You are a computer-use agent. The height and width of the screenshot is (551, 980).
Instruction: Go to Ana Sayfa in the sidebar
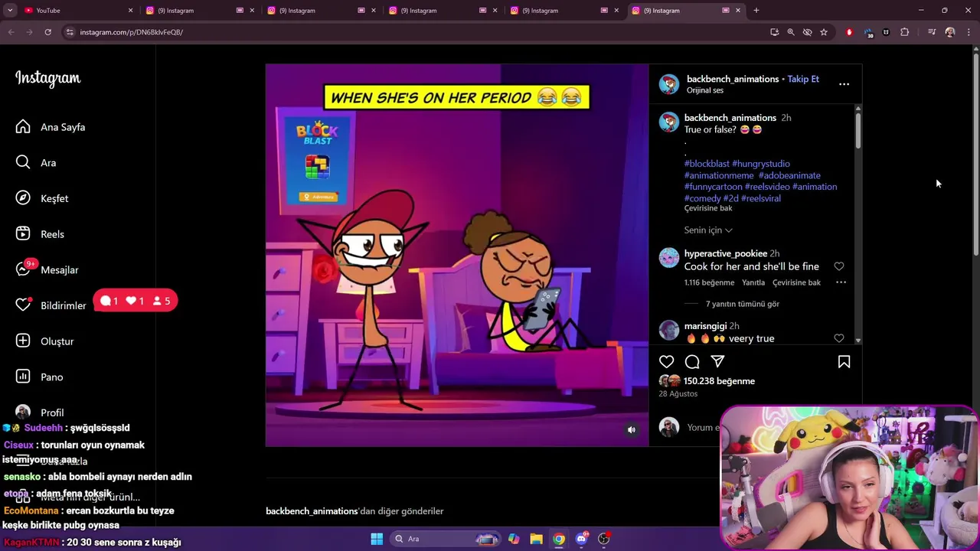coord(51,127)
